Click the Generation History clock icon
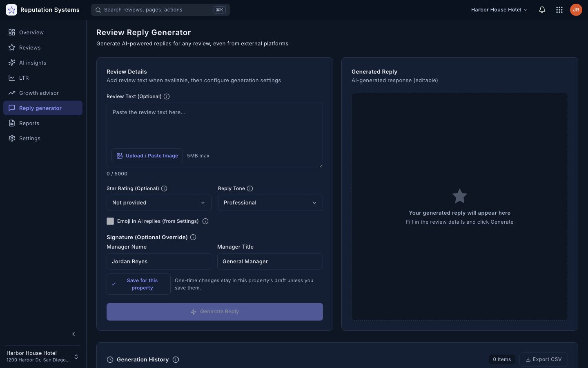 point(110,360)
